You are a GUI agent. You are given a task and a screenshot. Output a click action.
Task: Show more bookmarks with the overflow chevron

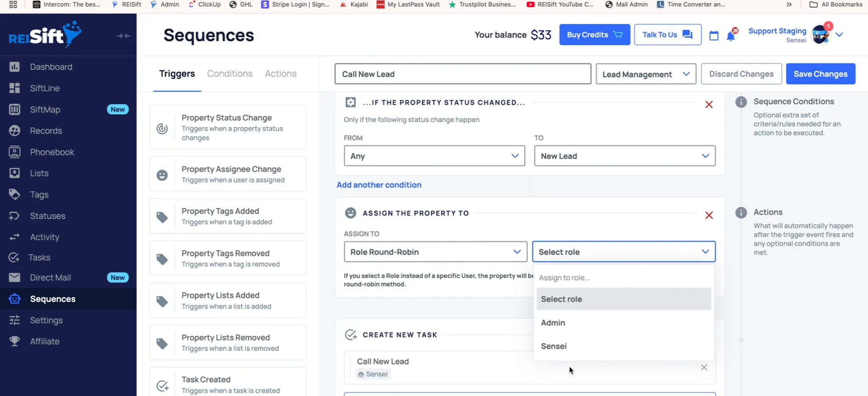(x=789, y=5)
